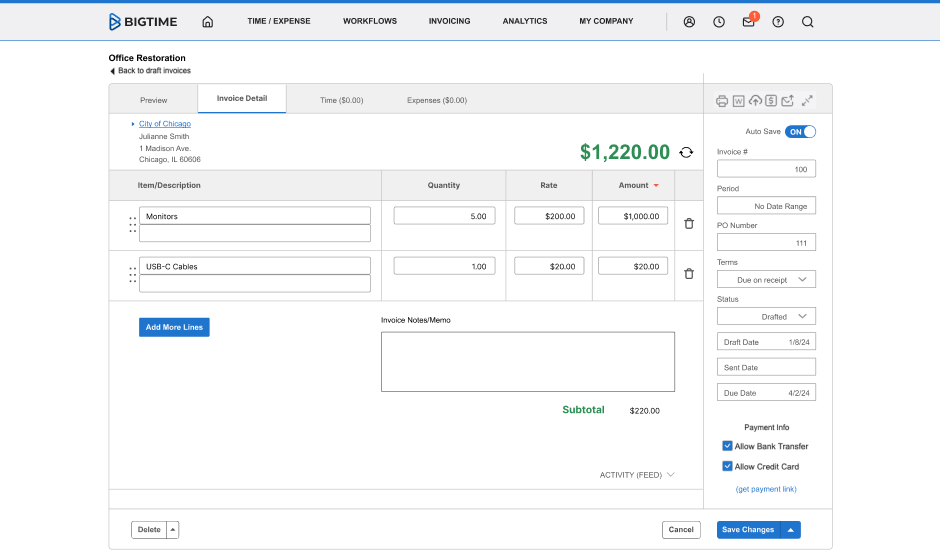
Task: Click the Invoice # field showing 100
Action: [766, 169]
